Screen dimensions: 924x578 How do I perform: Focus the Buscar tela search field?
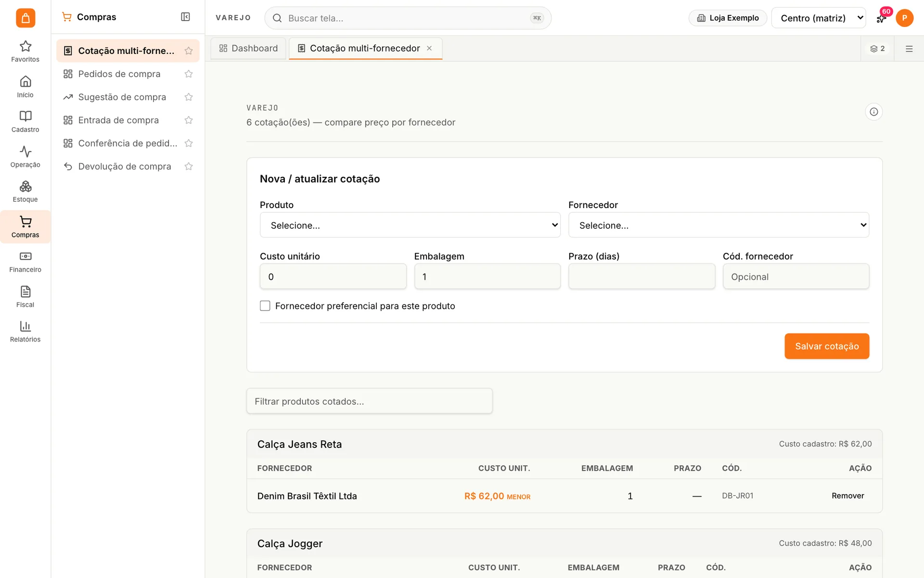click(x=407, y=18)
